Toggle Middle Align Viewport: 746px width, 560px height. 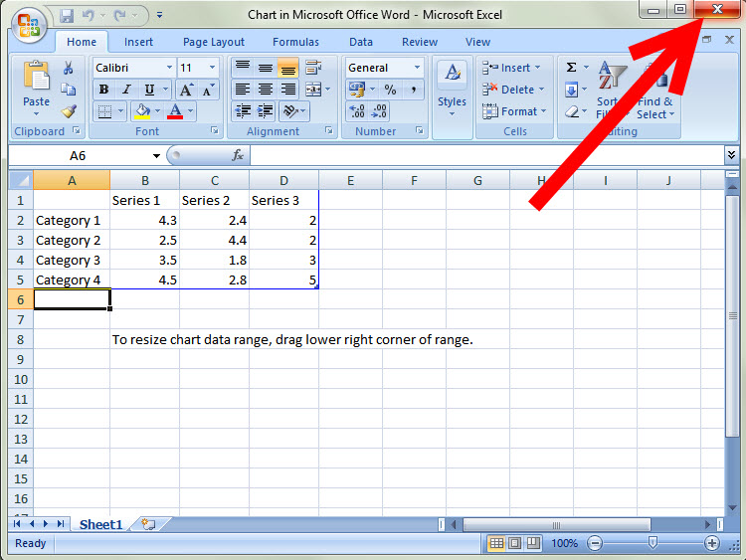(266, 67)
